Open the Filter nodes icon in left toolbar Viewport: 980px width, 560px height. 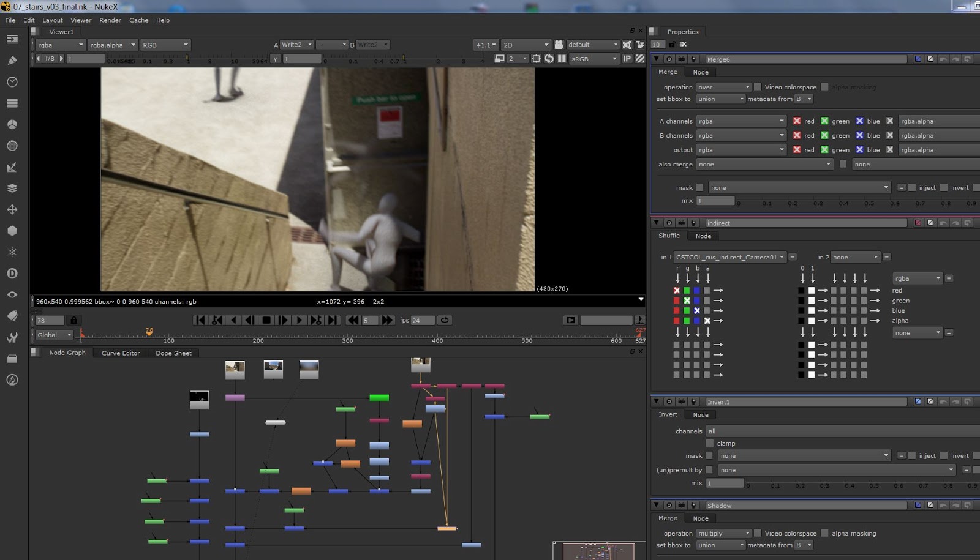pyautogui.click(x=12, y=146)
